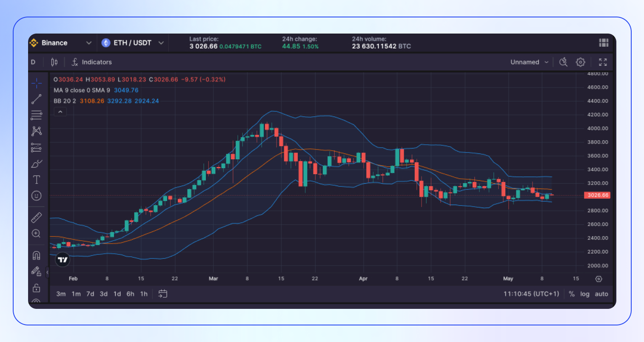Click the Ethereum coin icon
The width and height of the screenshot is (644, 342).
pos(106,43)
